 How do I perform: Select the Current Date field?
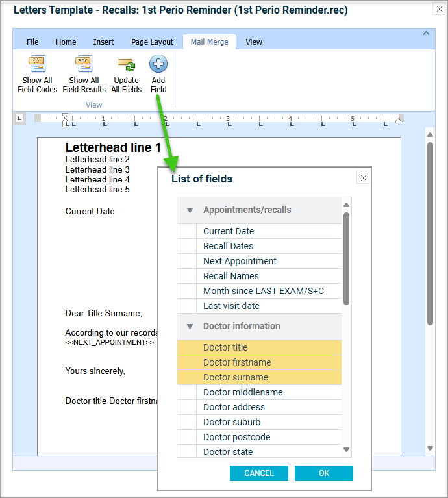click(259, 231)
